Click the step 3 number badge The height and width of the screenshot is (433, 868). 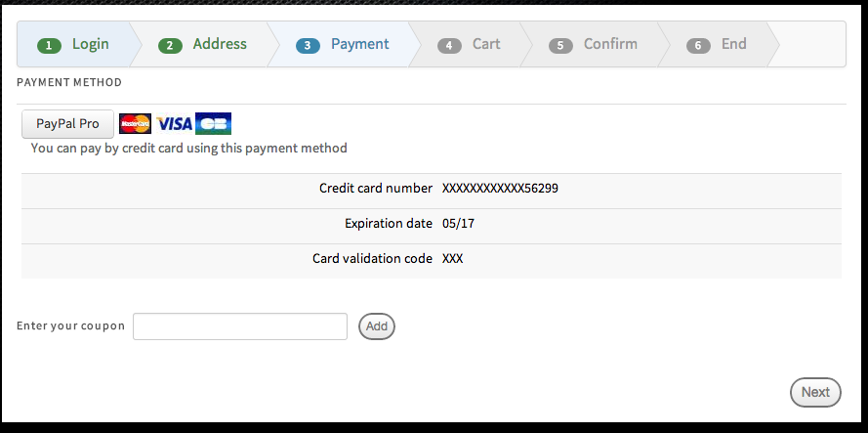pyautogui.click(x=309, y=45)
